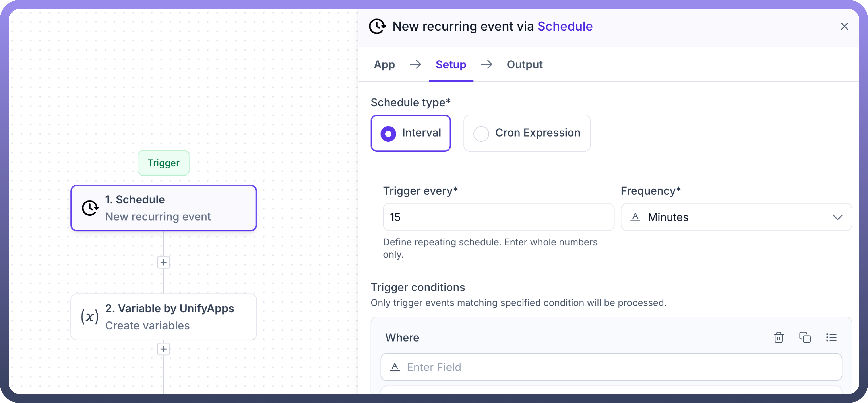
Task: Click the Enter Field input box
Action: pos(611,367)
